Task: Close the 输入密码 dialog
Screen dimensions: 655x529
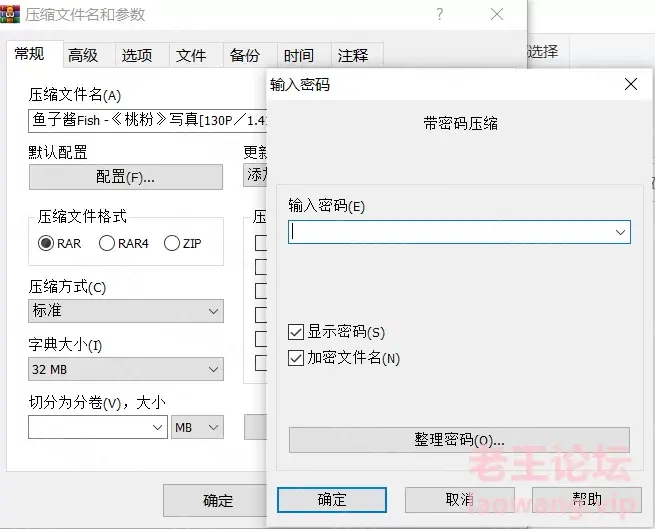Action: pos(631,84)
